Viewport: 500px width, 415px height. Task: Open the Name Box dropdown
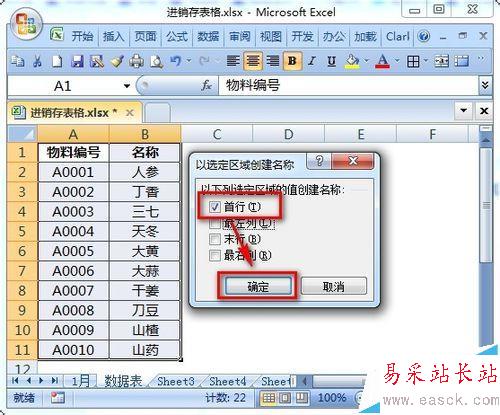tap(127, 86)
